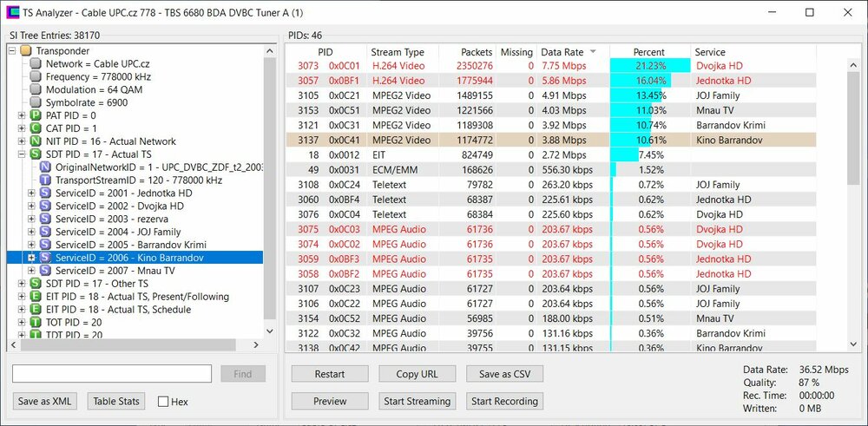Click the search text field beside Find
Image resolution: width=868 pixels, height=426 pixels.
(112, 374)
